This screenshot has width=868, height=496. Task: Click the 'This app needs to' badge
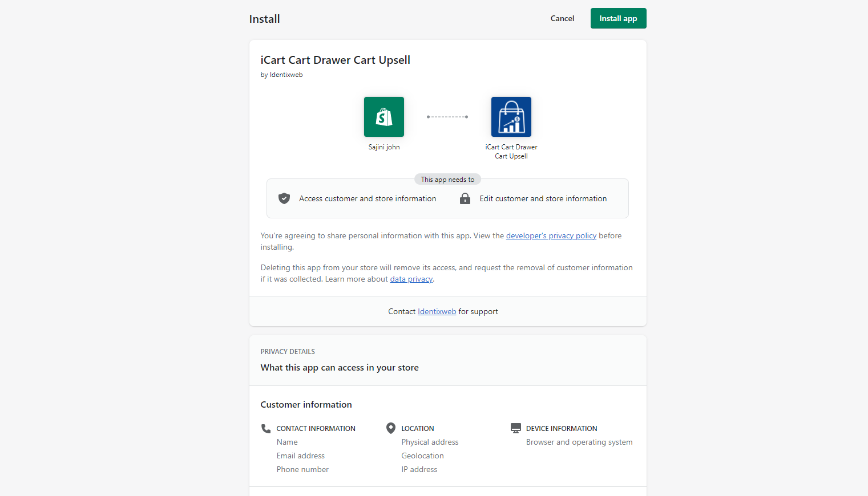[x=447, y=179]
